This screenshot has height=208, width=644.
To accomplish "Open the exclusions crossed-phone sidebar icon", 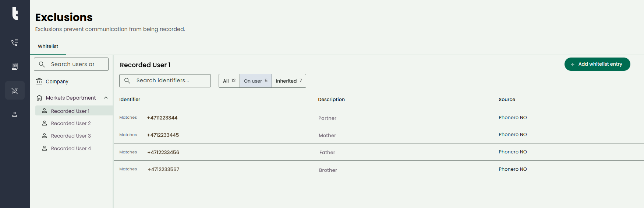I will click(15, 90).
